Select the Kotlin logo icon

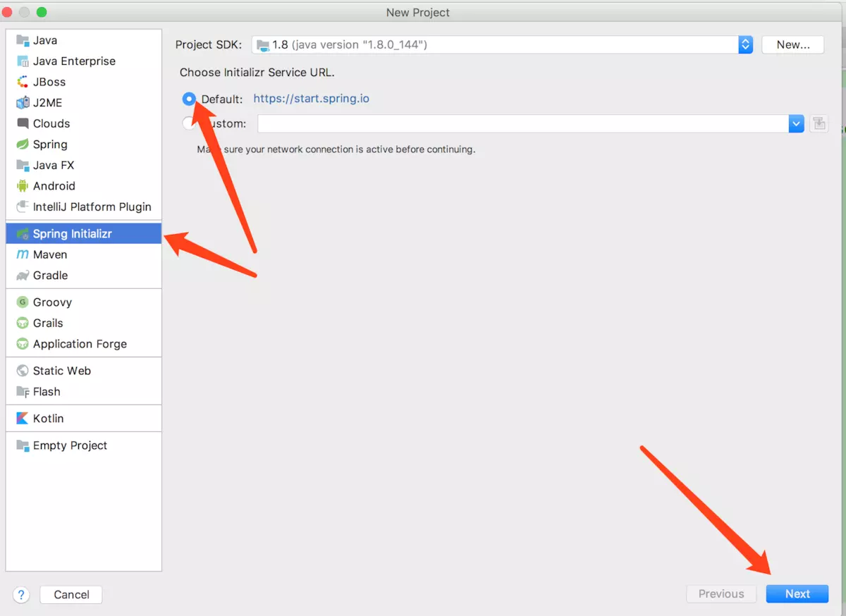click(x=23, y=419)
